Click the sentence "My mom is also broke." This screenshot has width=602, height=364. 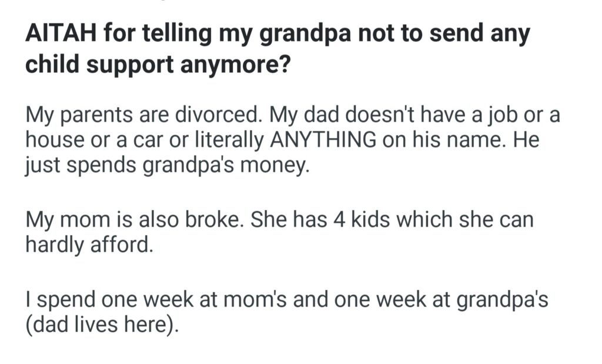(135, 220)
